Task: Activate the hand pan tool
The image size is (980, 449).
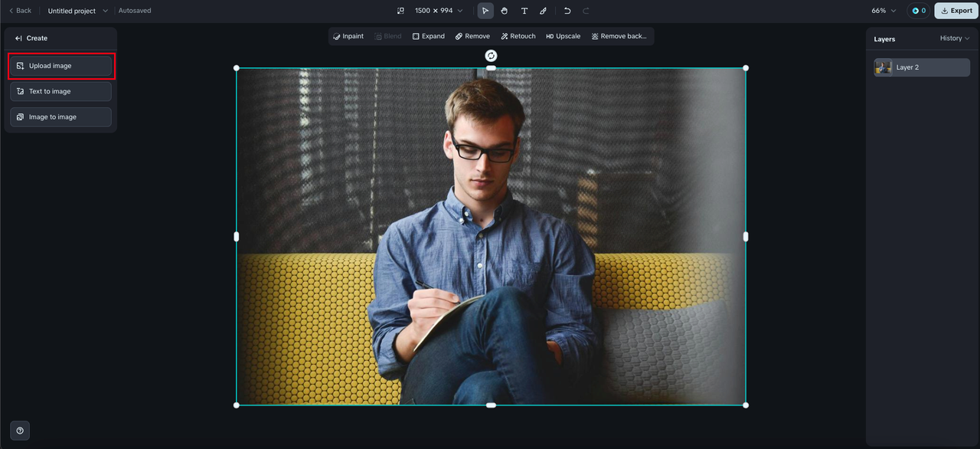Action: tap(505, 11)
